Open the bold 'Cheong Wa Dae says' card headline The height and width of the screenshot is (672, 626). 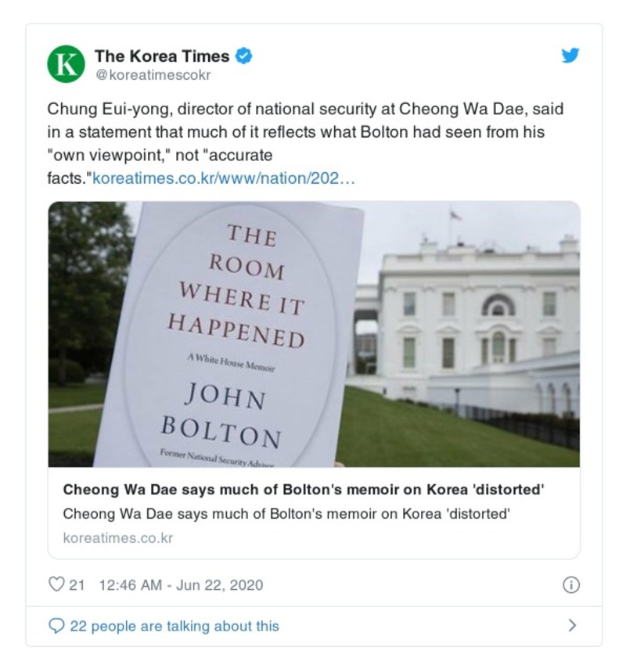pyautogui.click(x=303, y=491)
